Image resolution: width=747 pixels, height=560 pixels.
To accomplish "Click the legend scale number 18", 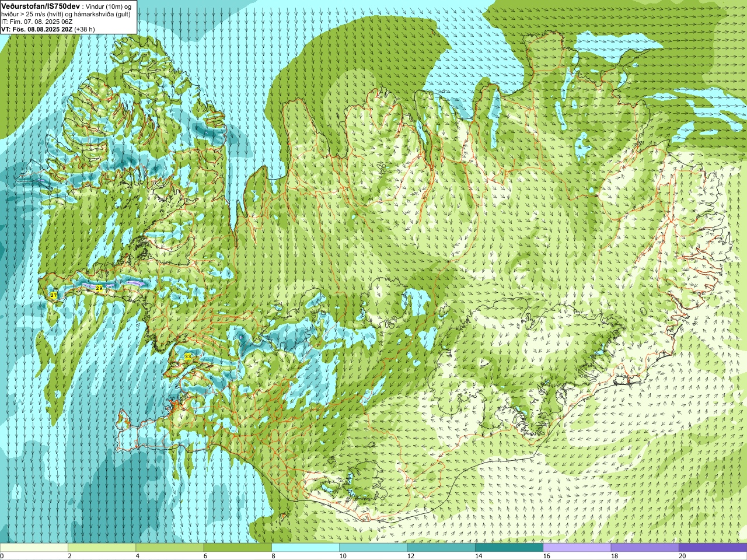I will 615,556.
